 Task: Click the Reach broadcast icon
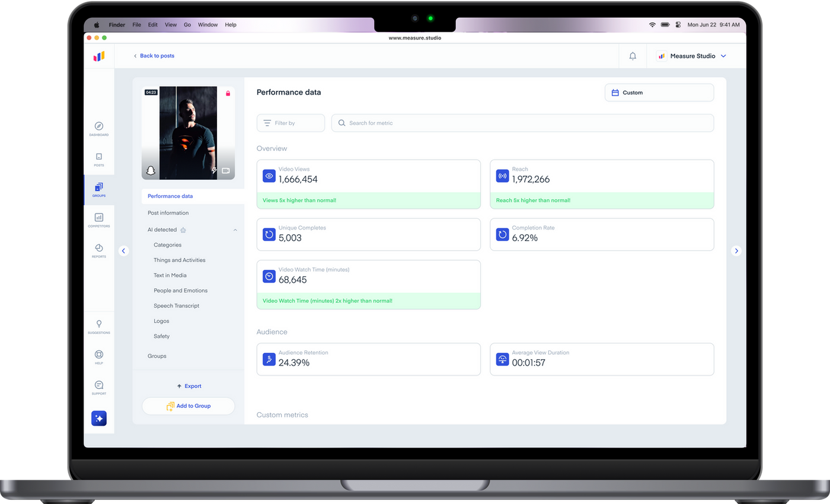503,176
